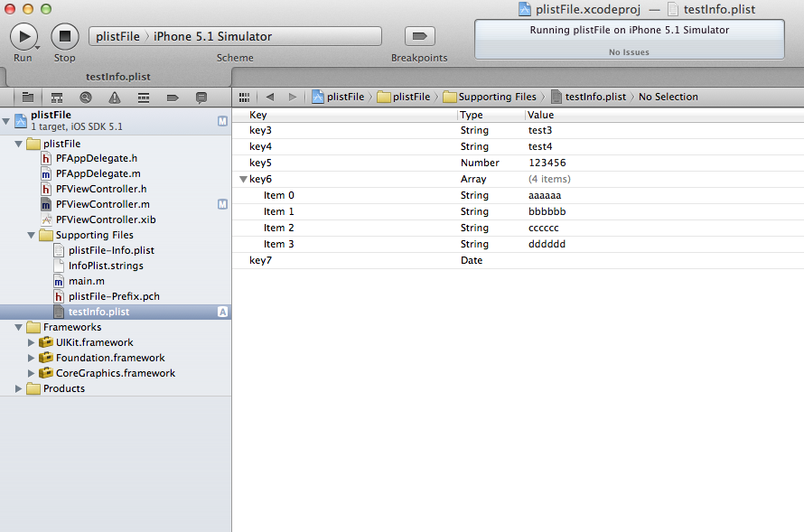Collapse the Frameworks group
Screen dimensions: 804x532
click(18, 328)
